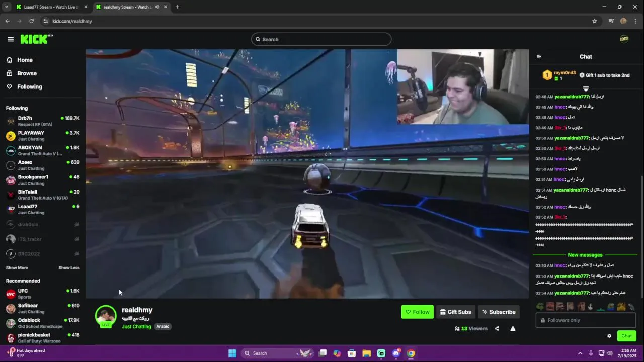Open the Chrome three-dot menu
This screenshot has width=644, height=362.
(636, 21)
